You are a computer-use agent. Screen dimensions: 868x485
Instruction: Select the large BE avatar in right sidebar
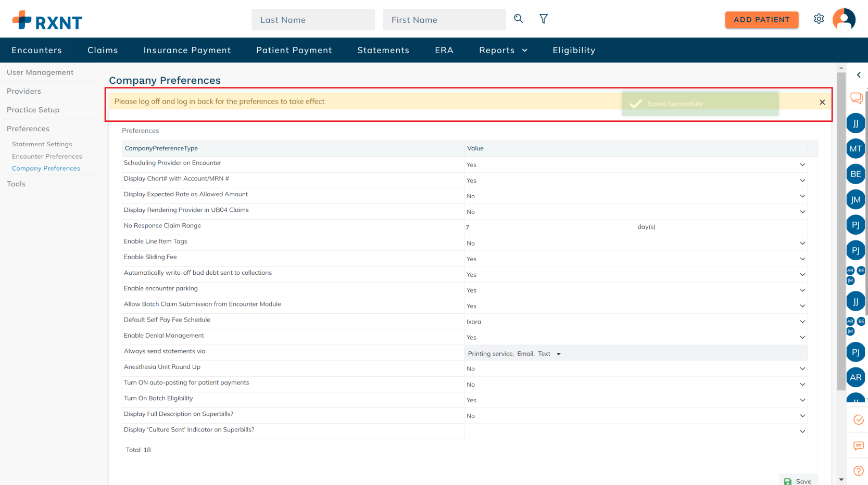(856, 174)
